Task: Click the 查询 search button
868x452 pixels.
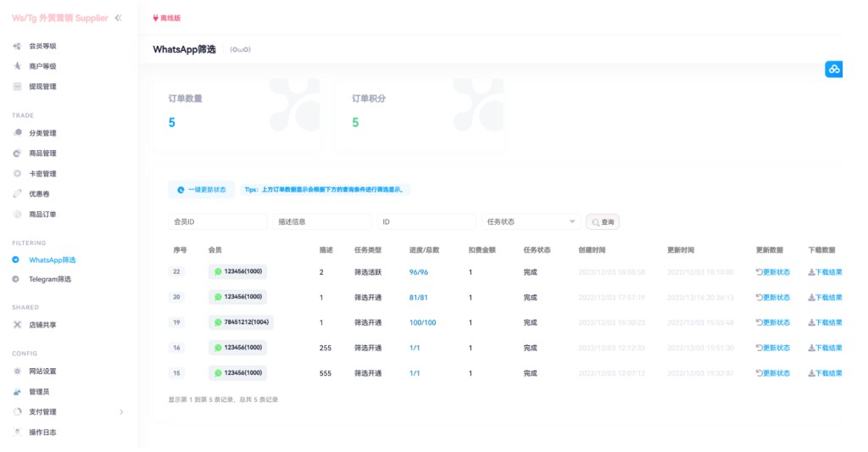Action: [x=603, y=221]
